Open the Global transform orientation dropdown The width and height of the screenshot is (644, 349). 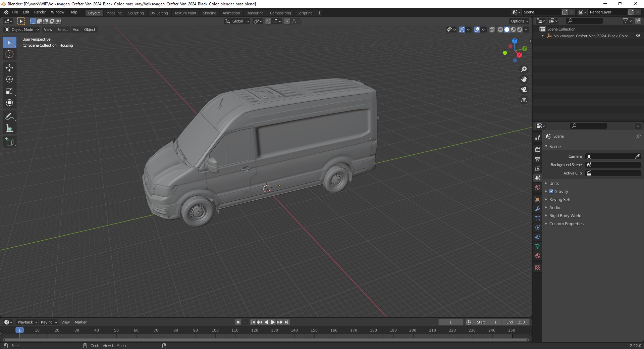(237, 21)
